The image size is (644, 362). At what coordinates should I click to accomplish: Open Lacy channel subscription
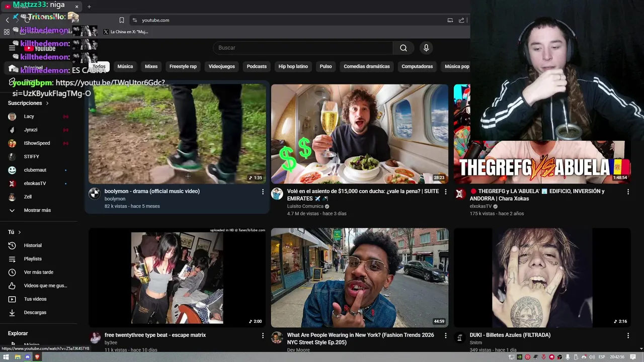click(38, 116)
